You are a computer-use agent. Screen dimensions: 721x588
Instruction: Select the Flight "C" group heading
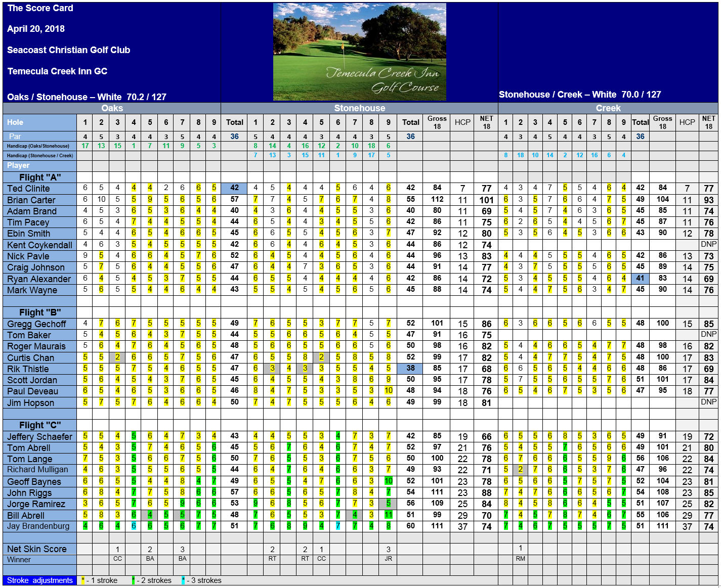40,425
